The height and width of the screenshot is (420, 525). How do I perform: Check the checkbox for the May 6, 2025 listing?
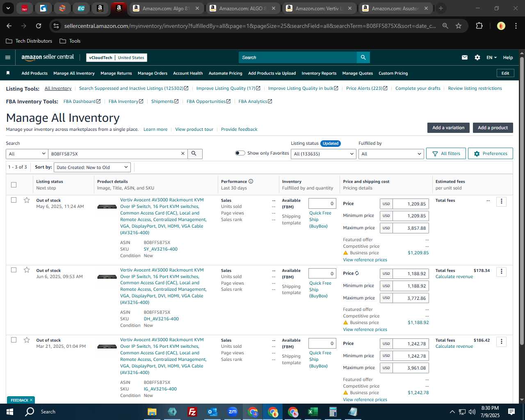[14, 200]
